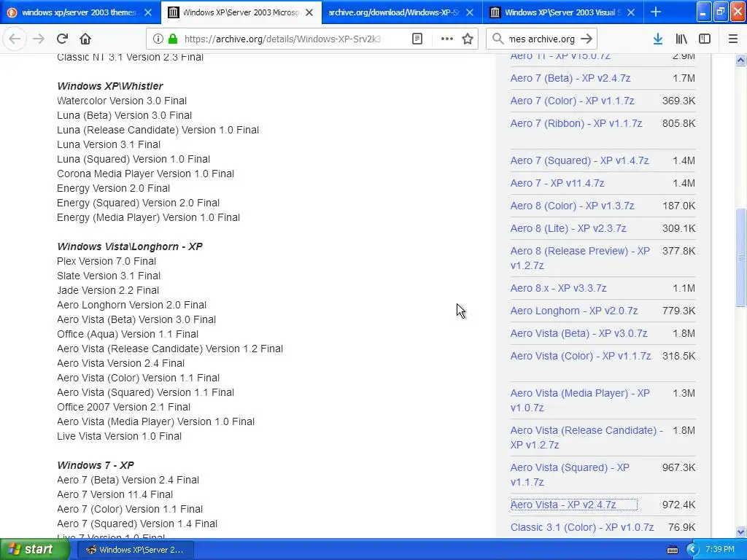Download Aero 7 - XP v11.4.7z
747x560 pixels.
pyautogui.click(x=557, y=183)
